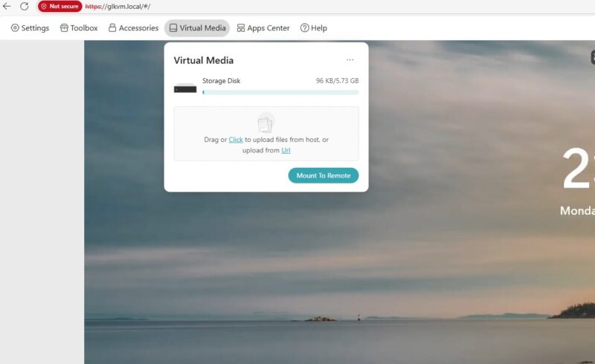Open the Settings menu
Viewport: 595px width, 364px height.
tap(30, 28)
